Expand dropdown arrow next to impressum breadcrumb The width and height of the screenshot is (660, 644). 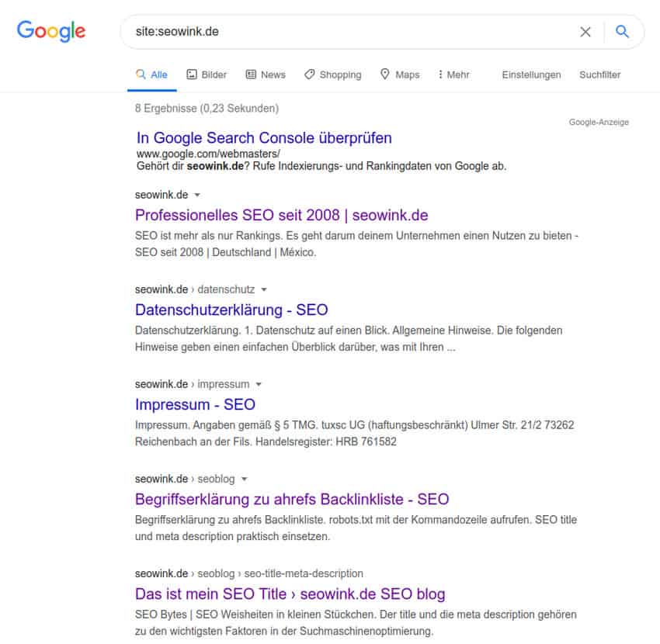pos(259,385)
